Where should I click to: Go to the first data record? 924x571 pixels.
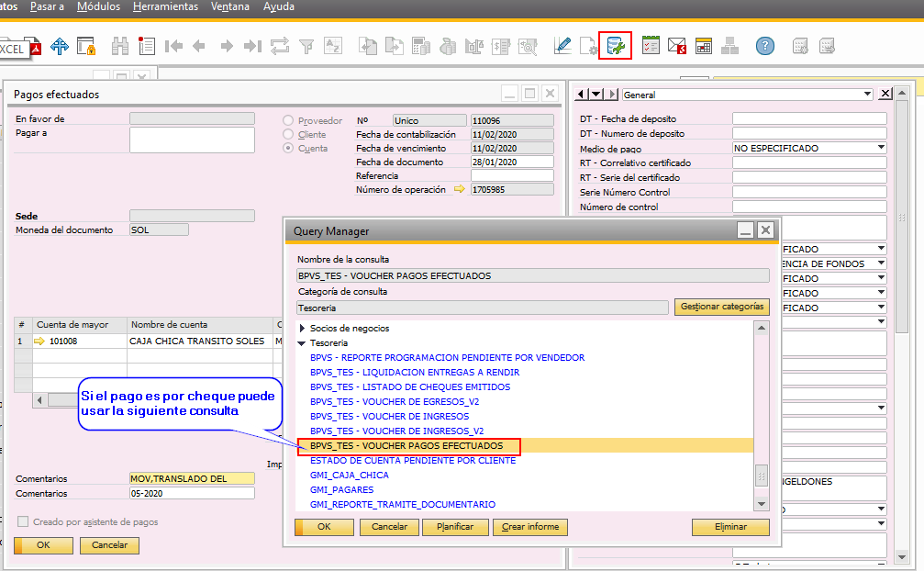(173, 46)
